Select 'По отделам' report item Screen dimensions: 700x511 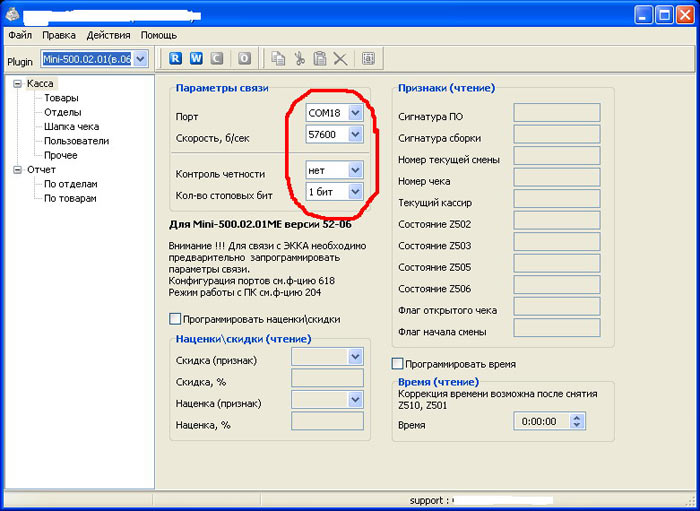click(x=70, y=184)
